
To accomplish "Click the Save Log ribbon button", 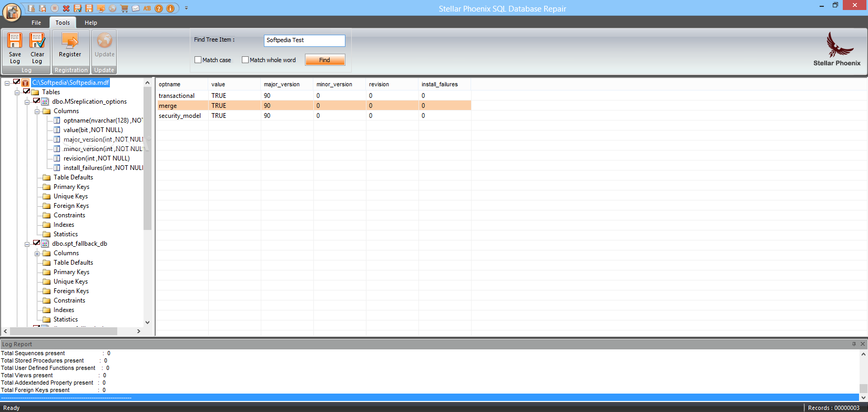I will pos(14,48).
